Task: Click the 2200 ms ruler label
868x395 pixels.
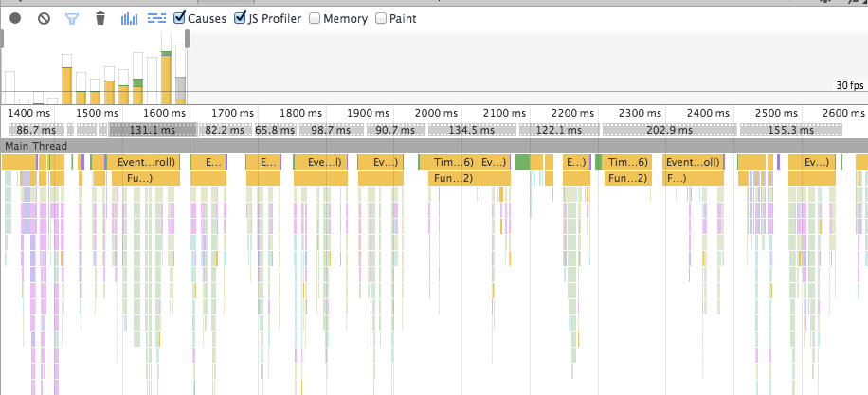Action: click(572, 113)
